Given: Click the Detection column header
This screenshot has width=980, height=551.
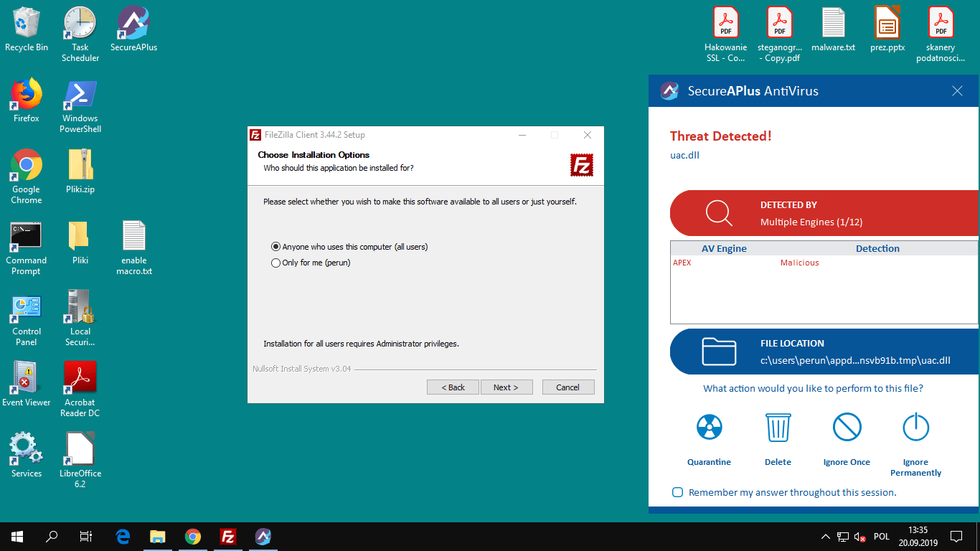Looking at the screenshot, I should pyautogui.click(x=877, y=248).
